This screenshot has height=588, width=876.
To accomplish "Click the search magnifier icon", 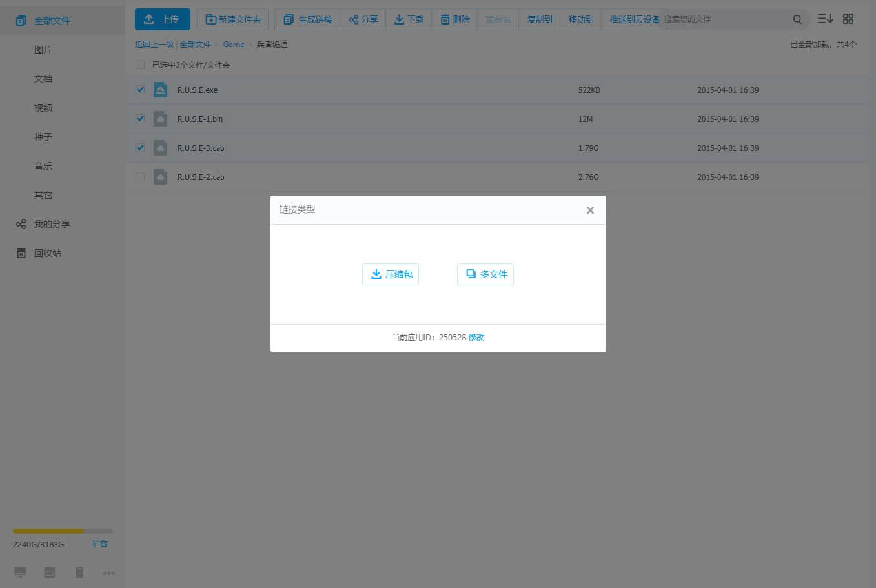I will [797, 19].
